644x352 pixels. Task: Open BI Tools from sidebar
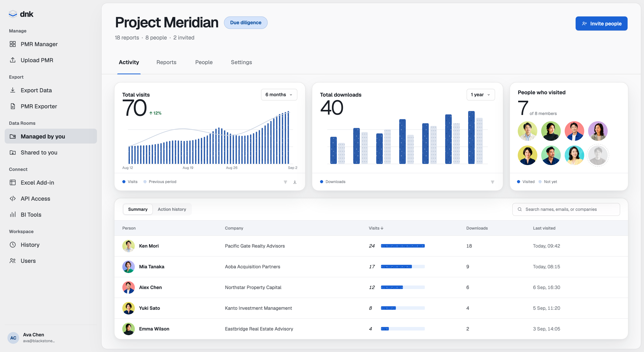click(x=51, y=215)
